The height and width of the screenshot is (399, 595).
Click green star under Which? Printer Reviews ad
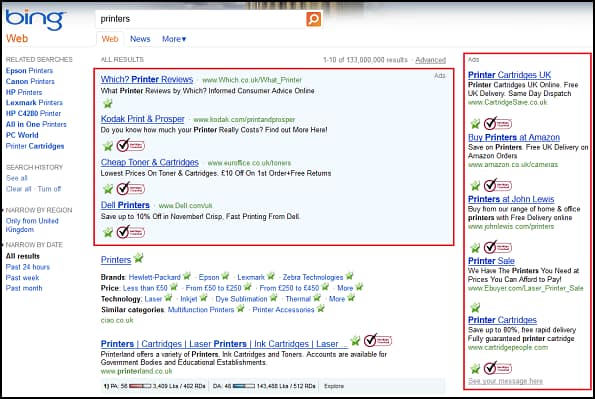point(108,103)
